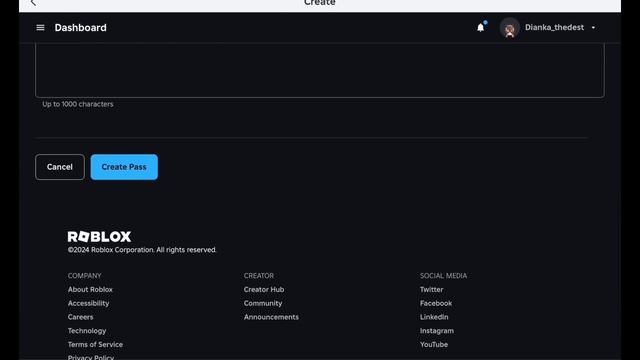
Task: Click the Dianka_thedest avatar picture
Action: pos(509,28)
